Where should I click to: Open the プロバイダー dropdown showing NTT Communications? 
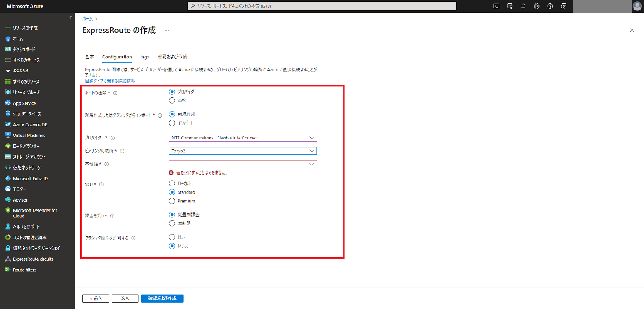(243, 138)
